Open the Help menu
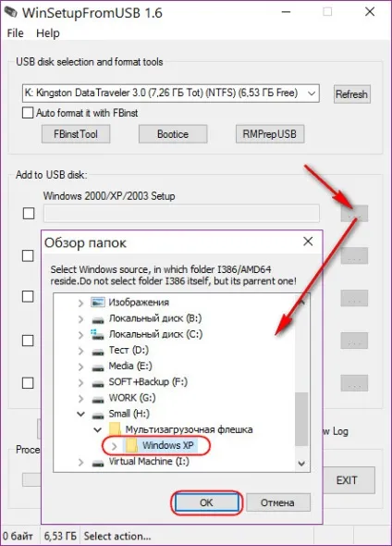 tap(48, 33)
